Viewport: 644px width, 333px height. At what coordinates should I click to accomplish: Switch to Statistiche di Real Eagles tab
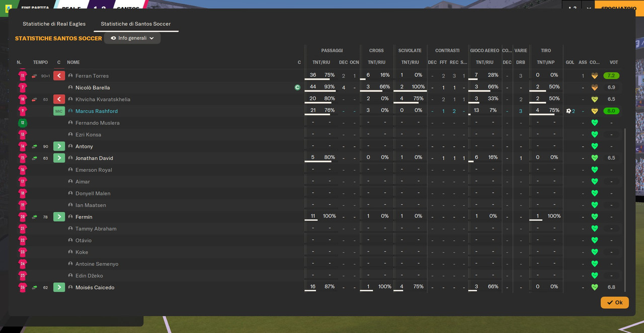(54, 24)
